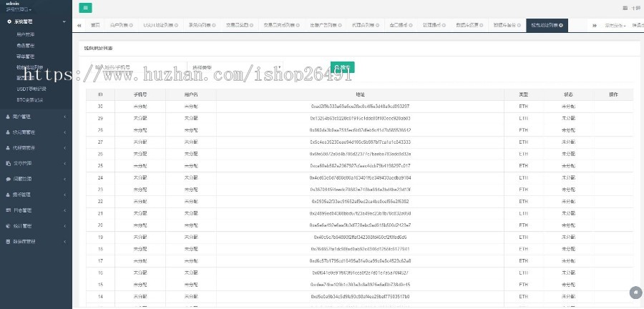This screenshot has width=644, height=309.
Task: Click the person icon beside 承兑商管理
Action: point(8,132)
